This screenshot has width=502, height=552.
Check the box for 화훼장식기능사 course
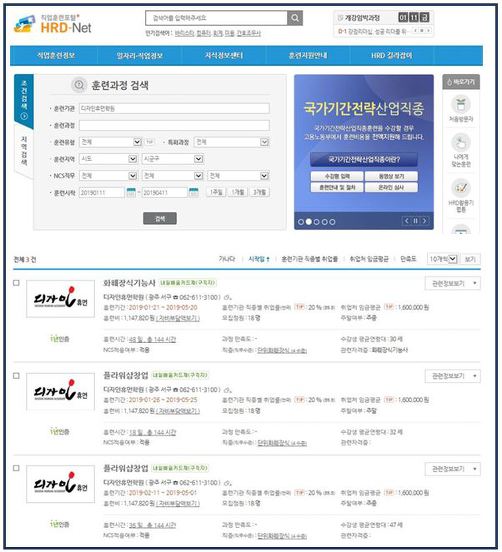pyautogui.click(x=16, y=283)
